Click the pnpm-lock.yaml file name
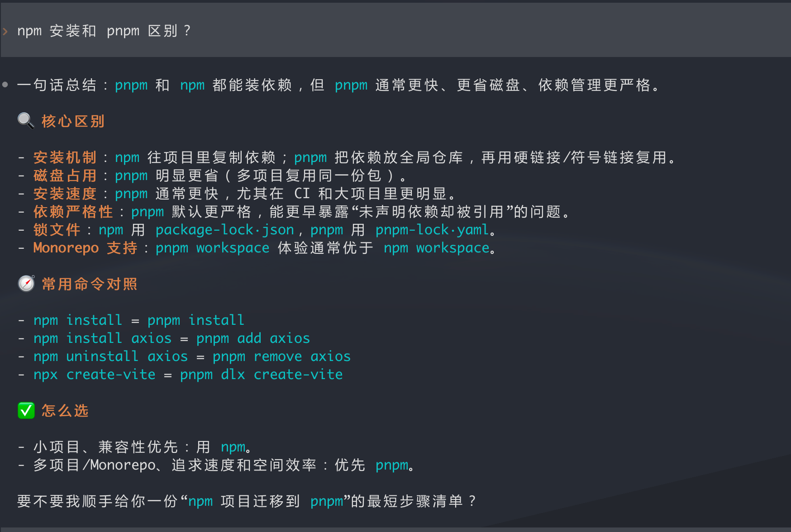The width and height of the screenshot is (791, 532). pos(432,230)
